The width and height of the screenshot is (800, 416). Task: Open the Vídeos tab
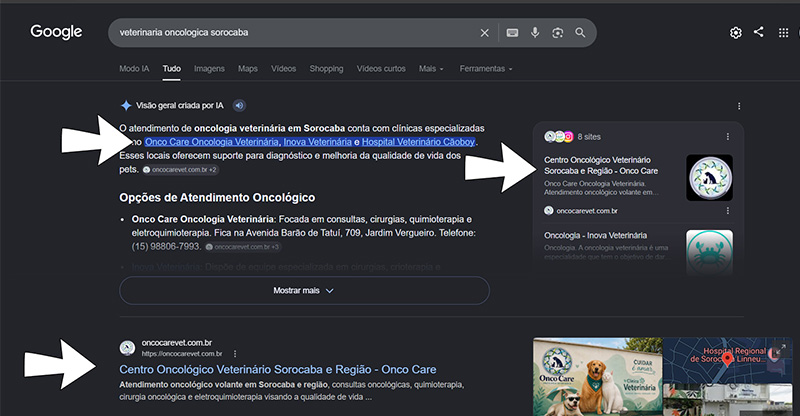click(283, 68)
